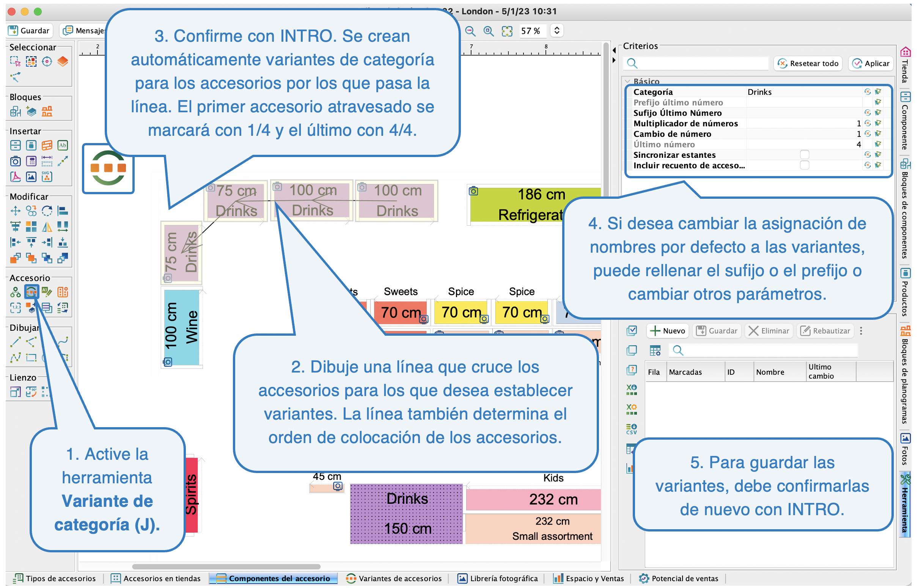918x588 pixels.
Task: Reset the Multiplicador de números value
Action: [867, 123]
